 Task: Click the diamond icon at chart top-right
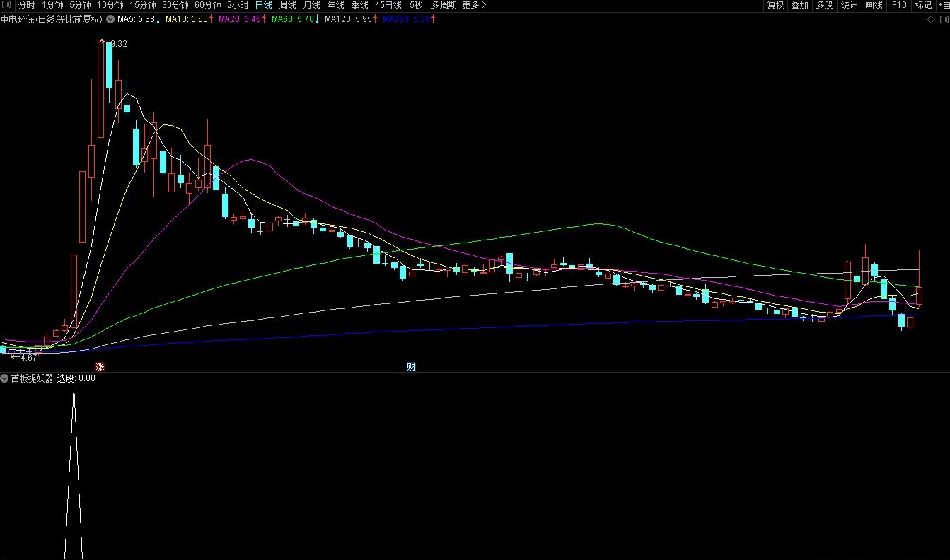[x=932, y=20]
